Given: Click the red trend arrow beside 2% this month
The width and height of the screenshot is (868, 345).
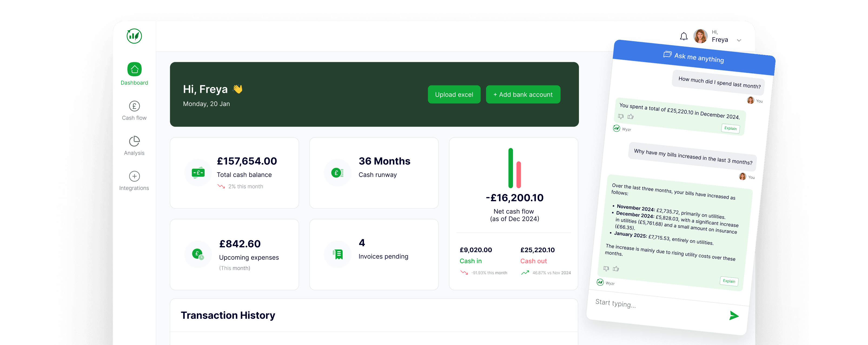Looking at the screenshot, I should tap(221, 186).
